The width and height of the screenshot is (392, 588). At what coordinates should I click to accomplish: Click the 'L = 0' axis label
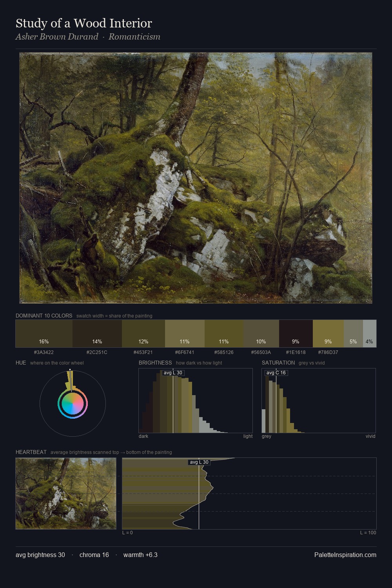[x=127, y=533]
